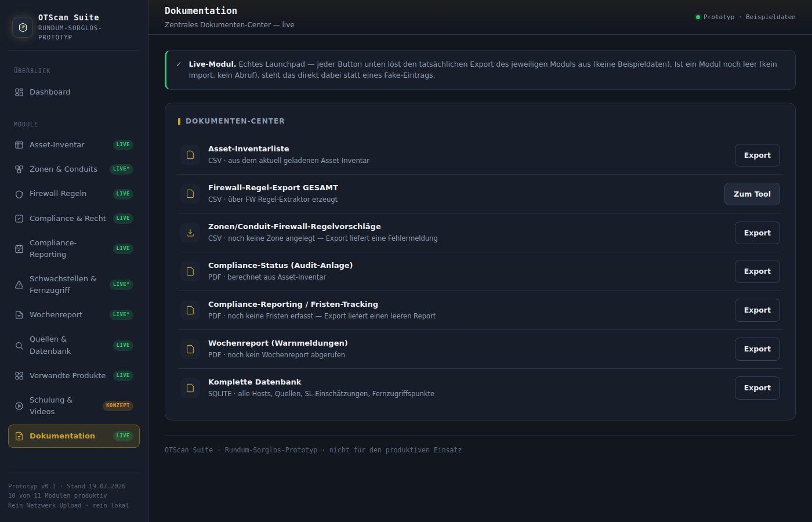
Task: Click '10 von 11 Modulen produktiv' text
Action: (57, 496)
